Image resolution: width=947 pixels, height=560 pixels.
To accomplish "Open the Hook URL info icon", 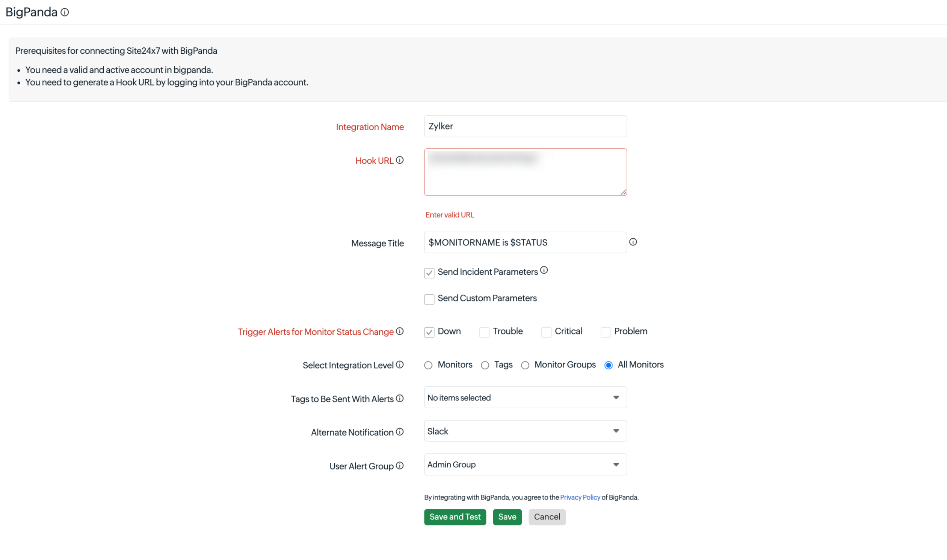I will coord(400,160).
